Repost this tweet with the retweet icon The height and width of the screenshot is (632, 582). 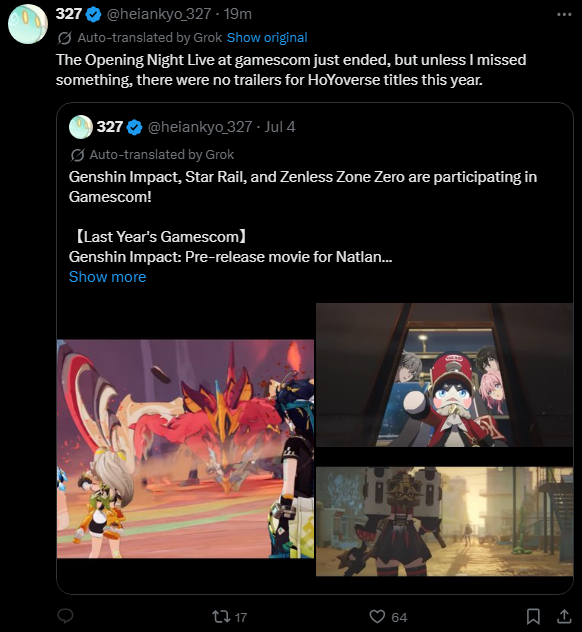coord(221,617)
